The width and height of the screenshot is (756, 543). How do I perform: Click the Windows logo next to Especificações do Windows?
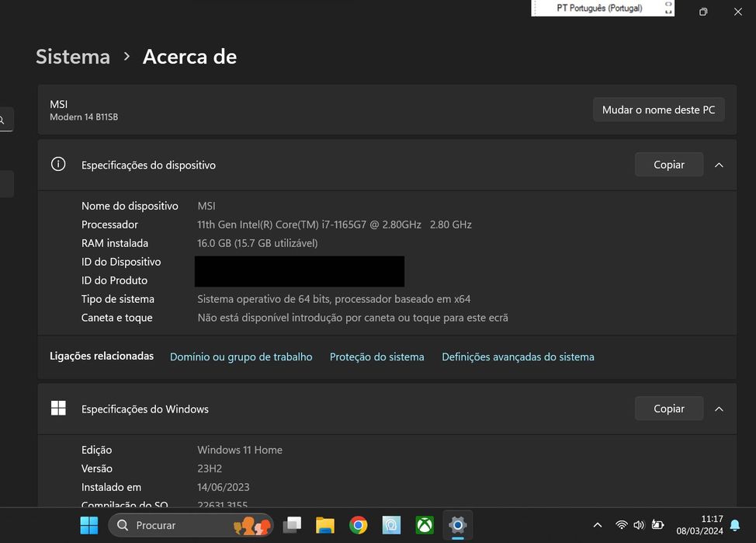point(58,408)
